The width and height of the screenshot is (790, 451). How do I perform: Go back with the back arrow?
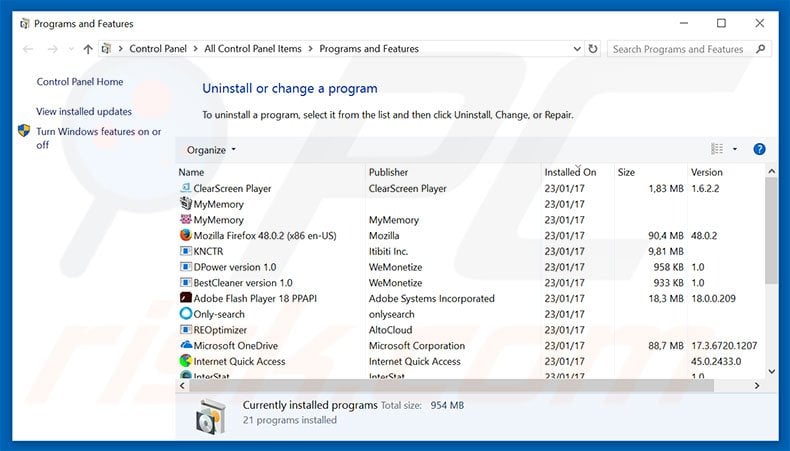tap(28, 49)
